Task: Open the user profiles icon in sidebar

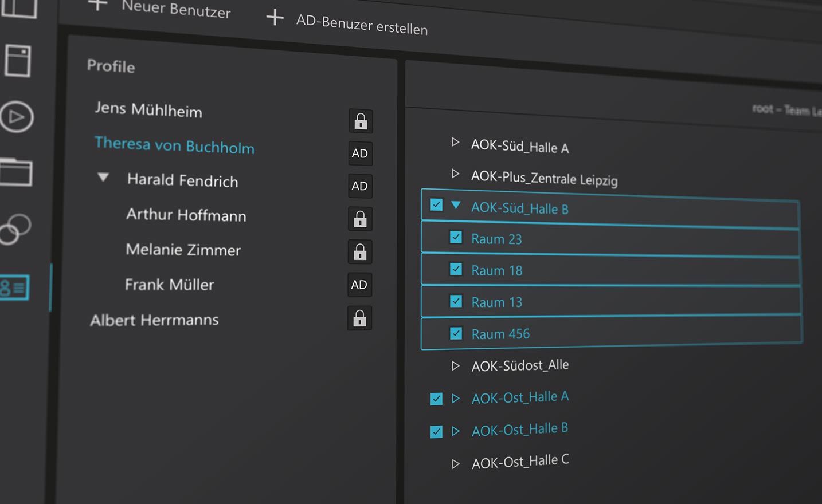Action: point(14,288)
